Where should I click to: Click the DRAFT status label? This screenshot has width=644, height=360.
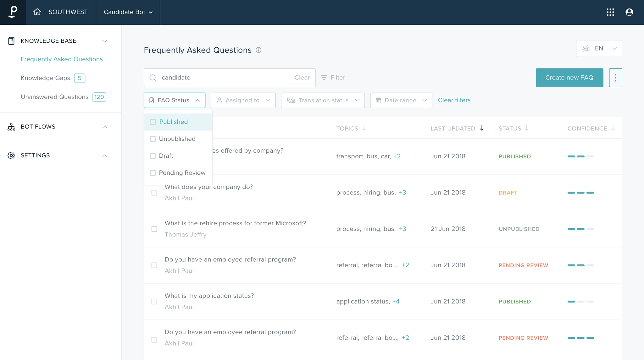[x=508, y=193]
